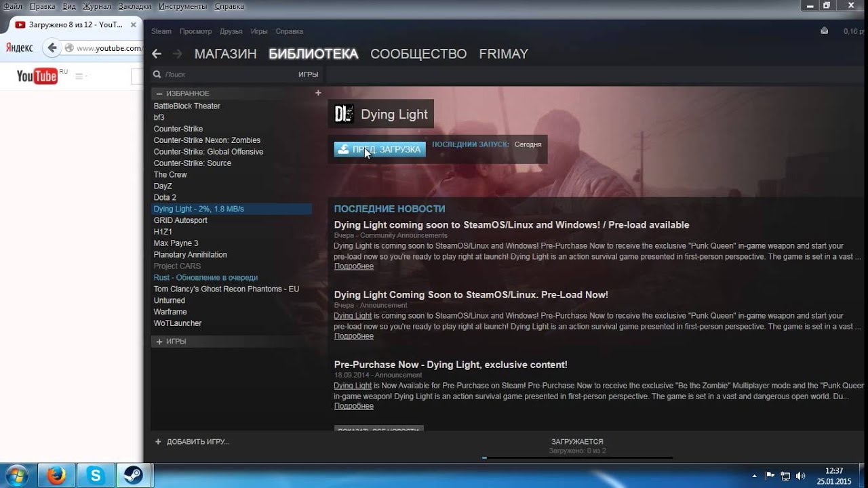
Task: Open the Windows Start button
Action: (x=16, y=476)
